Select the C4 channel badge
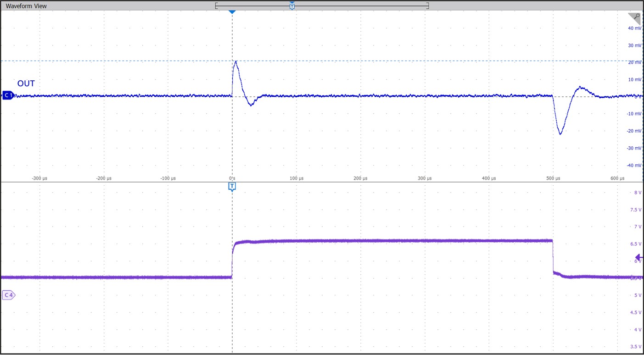The image size is (644, 355). click(x=8, y=295)
